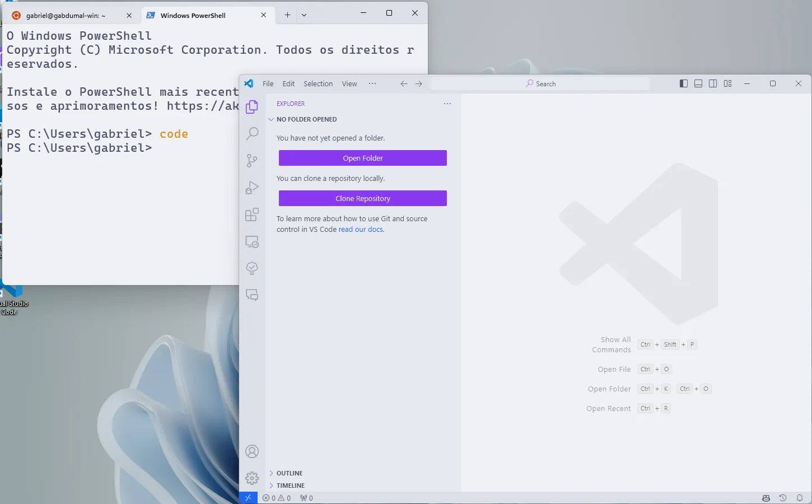This screenshot has width=812, height=504.
Task: Click the ports forwarded status bar item
Action: coord(306,498)
